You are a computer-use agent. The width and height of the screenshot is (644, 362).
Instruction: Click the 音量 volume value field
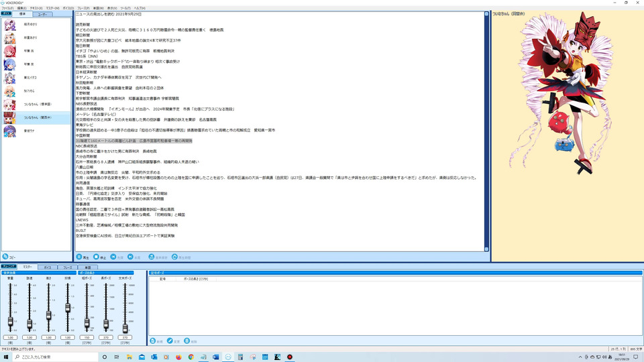(10, 337)
